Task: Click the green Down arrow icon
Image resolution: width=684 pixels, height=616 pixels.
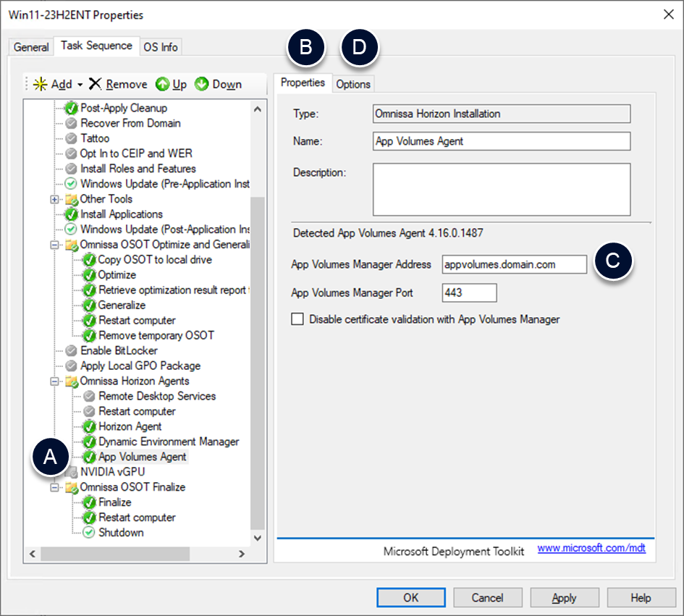Action: (202, 85)
